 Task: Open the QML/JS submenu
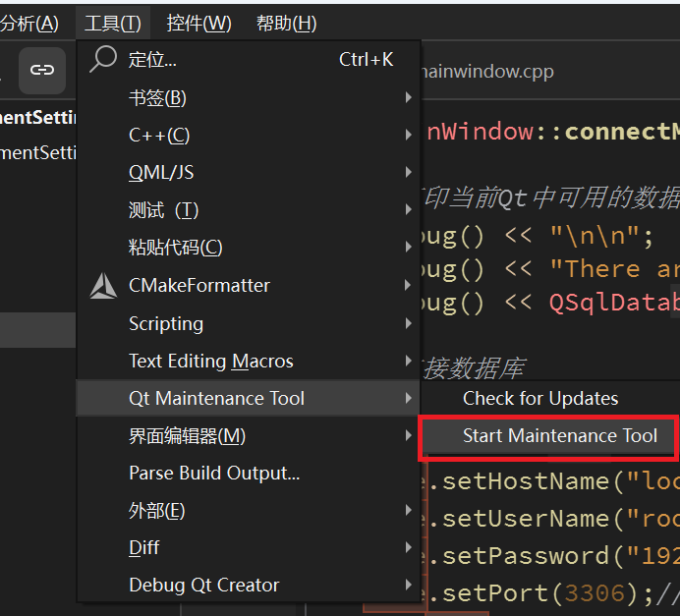248,173
